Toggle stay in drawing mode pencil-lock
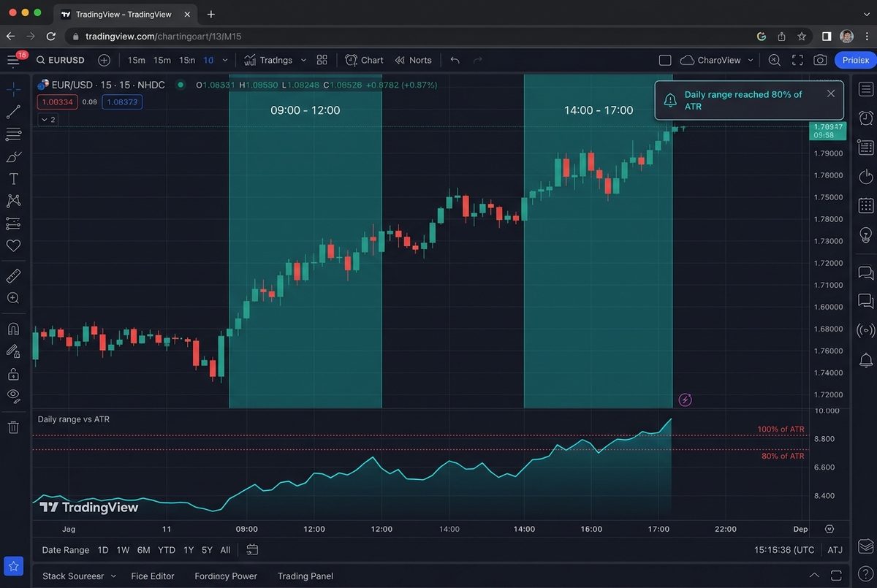The width and height of the screenshot is (877, 588). coord(13,351)
